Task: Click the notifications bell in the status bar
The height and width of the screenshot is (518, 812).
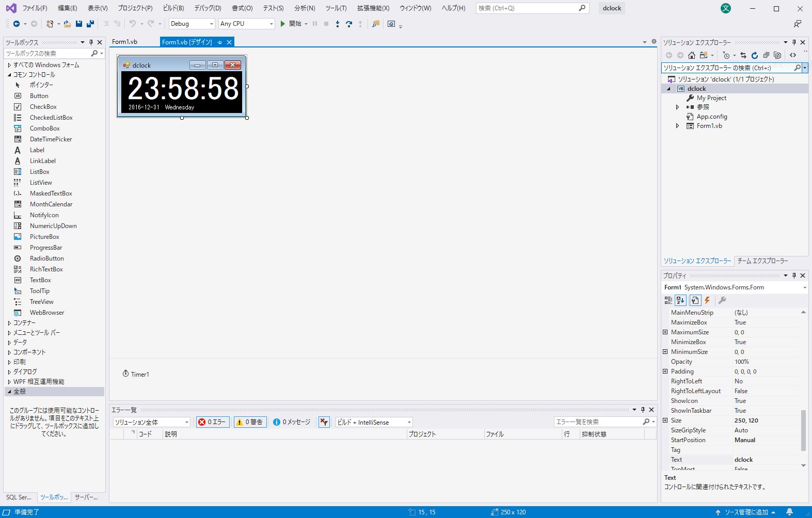Action: click(789, 512)
